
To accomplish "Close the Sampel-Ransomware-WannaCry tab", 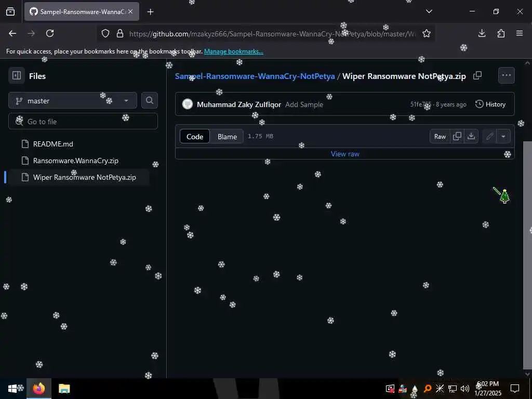I will (x=130, y=11).
